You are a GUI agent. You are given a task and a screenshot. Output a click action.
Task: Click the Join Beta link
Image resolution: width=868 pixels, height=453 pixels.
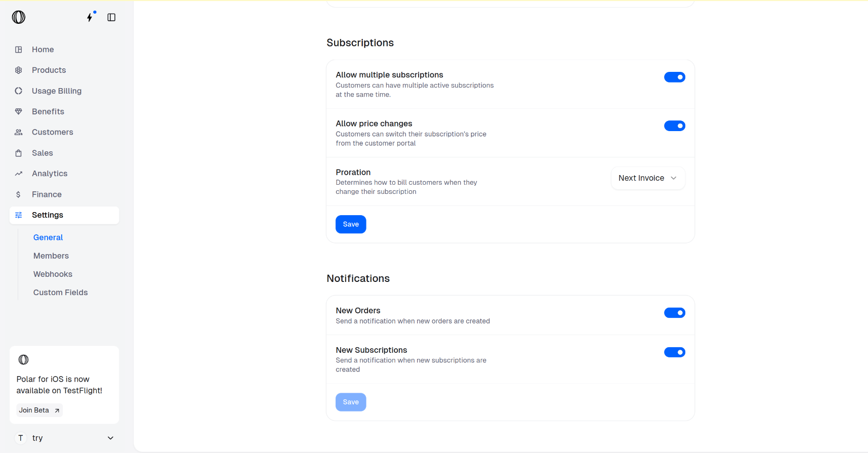tap(39, 410)
